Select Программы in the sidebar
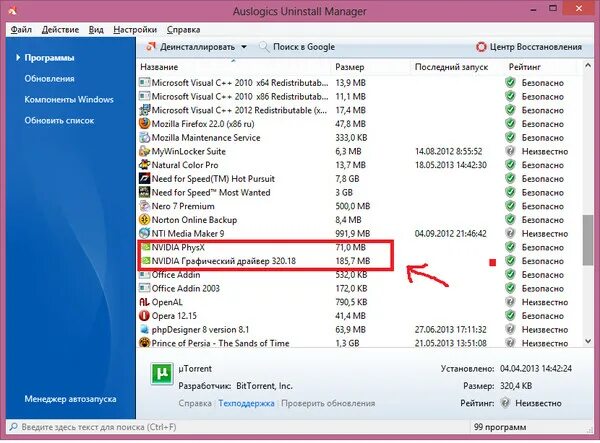The height and width of the screenshot is (443, 600). point(49,58)
